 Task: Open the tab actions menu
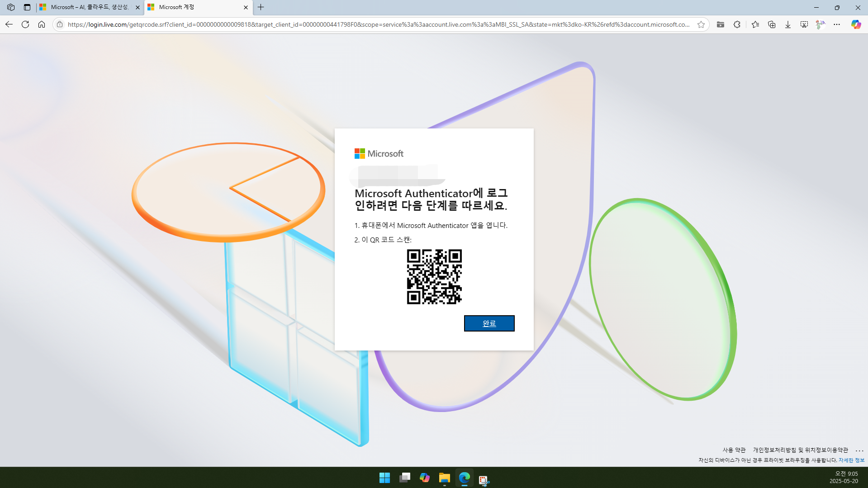coord(27,7)
